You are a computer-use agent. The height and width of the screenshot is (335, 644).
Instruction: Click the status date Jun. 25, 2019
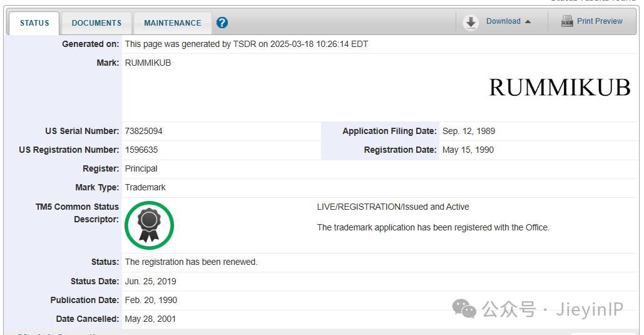coord(150,281)
